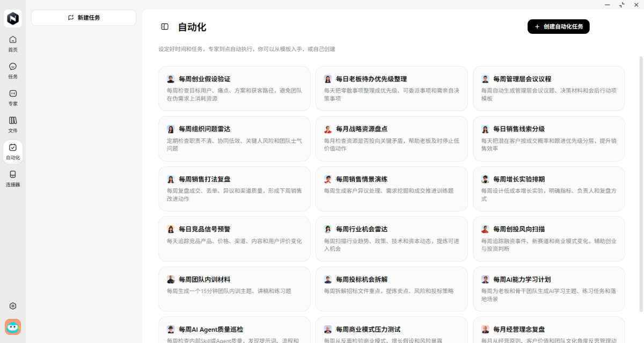
Task: Click avatar icon of 每周销售打法复盘
Action: coord(171,179)
